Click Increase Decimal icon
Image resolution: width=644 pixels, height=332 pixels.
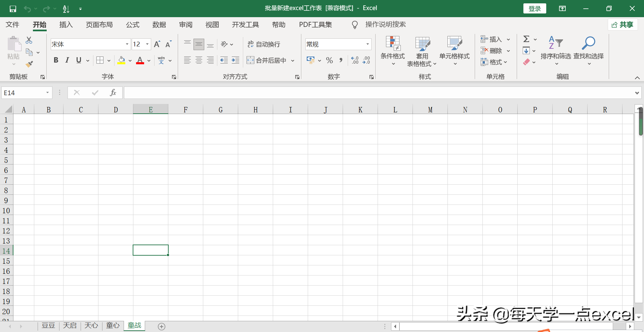(x=355, y=60)
